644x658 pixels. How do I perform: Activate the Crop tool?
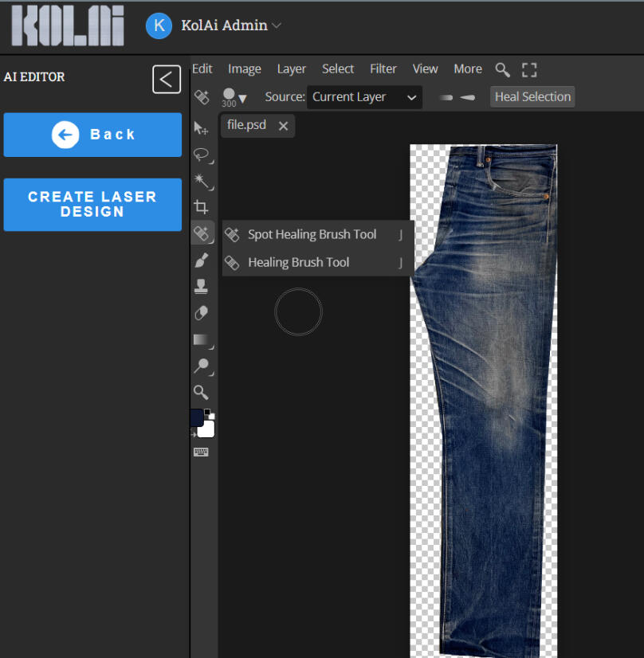pyautogui.click(x=202, y=207)
